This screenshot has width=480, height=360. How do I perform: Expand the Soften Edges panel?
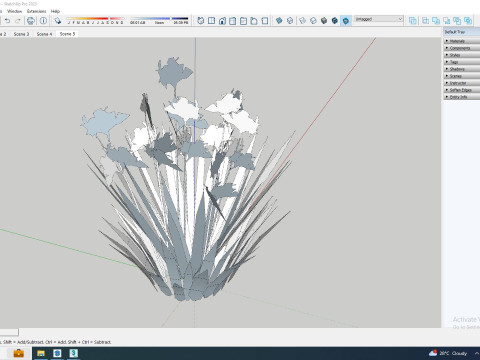tap(462, 90)
